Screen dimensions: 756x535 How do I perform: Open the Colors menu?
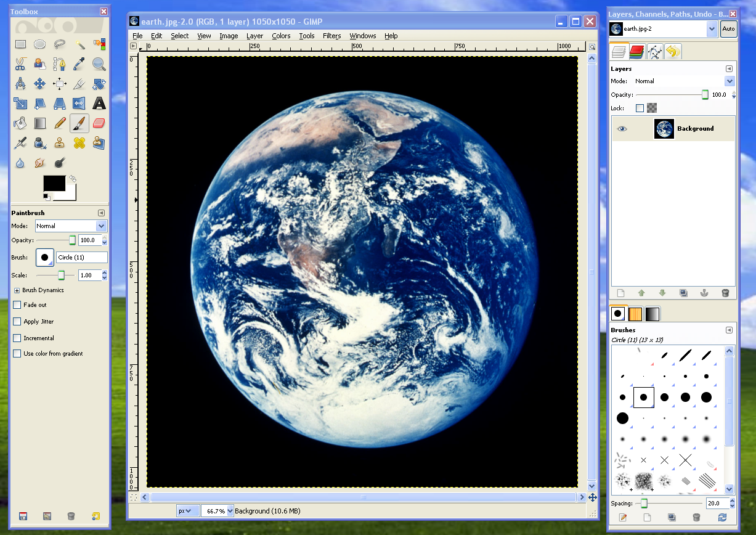pos(281,36)
